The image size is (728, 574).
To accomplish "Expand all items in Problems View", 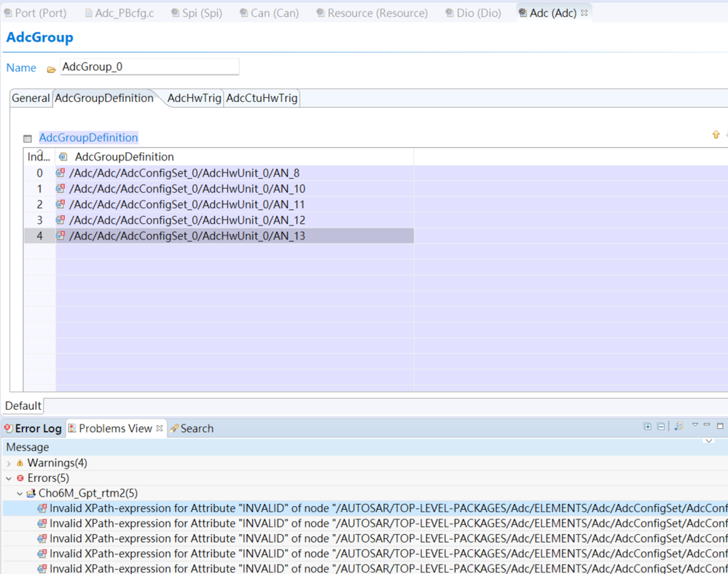I will point(647,426).
